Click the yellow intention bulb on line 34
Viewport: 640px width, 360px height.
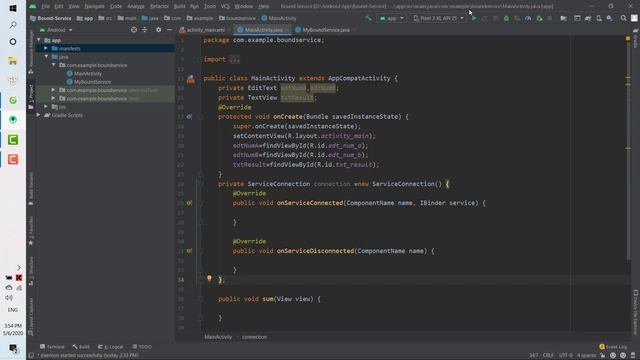pos(209,278)
